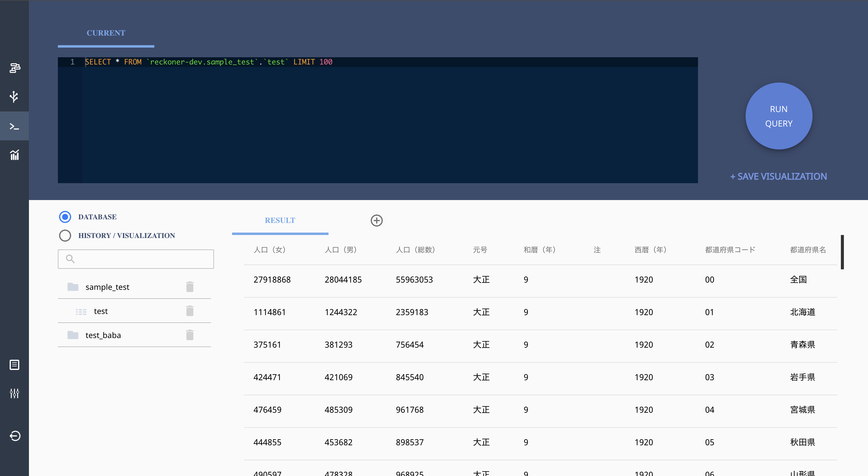This screenshot has width=868, height=476.
Task: Expand the test_baba dataset folder
Action: pyautogui.click(x=103, y=335)
